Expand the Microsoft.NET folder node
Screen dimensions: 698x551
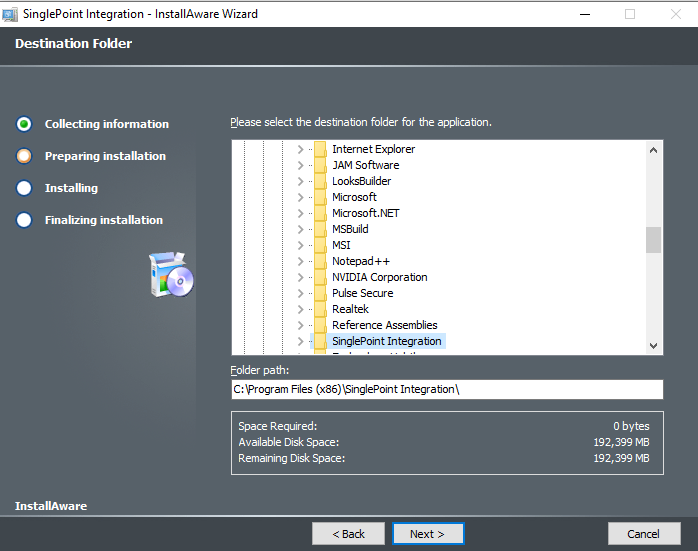[300, 213]
